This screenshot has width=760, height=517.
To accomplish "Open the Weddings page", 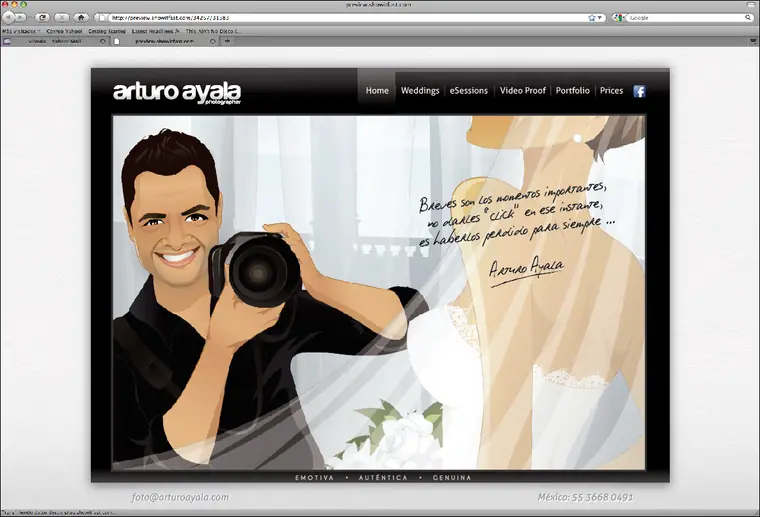I will 420,91.
